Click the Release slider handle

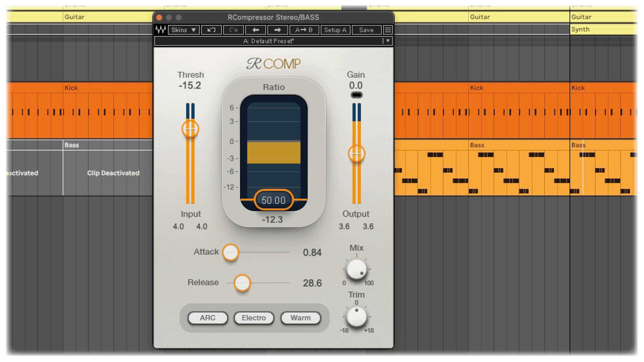[x=242, y=283]
